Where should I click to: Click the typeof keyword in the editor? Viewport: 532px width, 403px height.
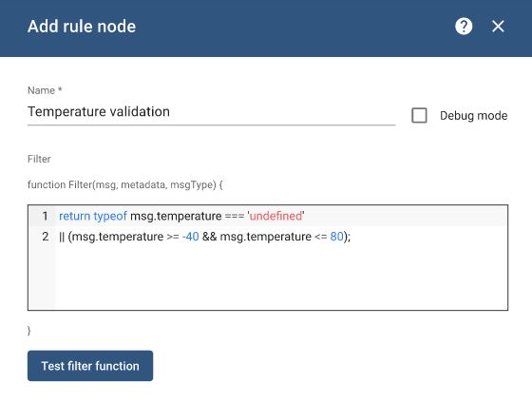(110, 216)
